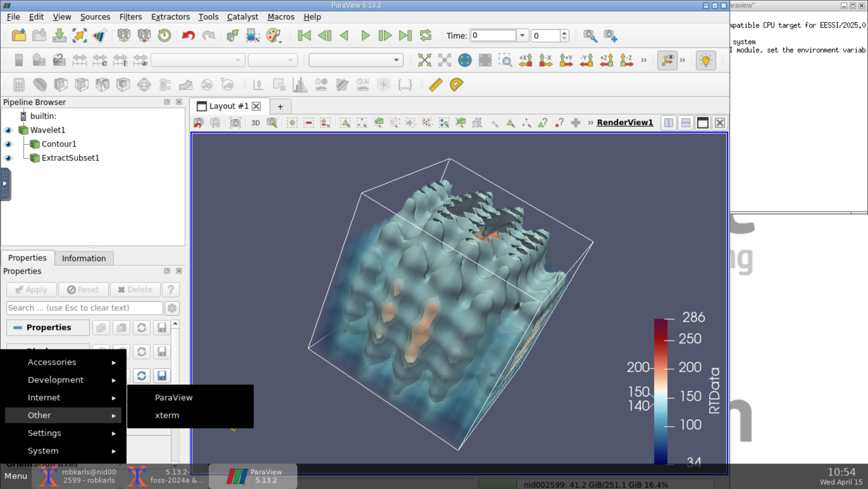Toggle the ExtractSubset1 eye icon
This screenshot has height=489, width=868.
9,158
